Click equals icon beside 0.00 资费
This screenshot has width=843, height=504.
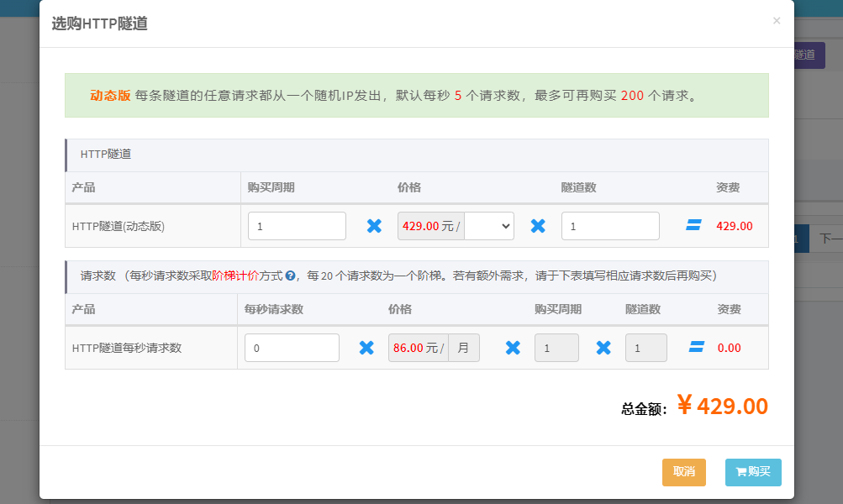pyautogui.click(x=696, y=348)
